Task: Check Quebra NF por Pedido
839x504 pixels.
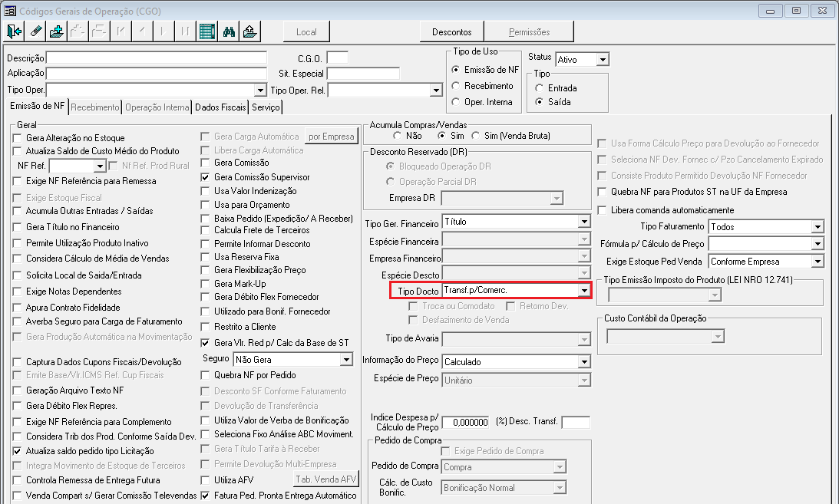Action: pos(205,375)
